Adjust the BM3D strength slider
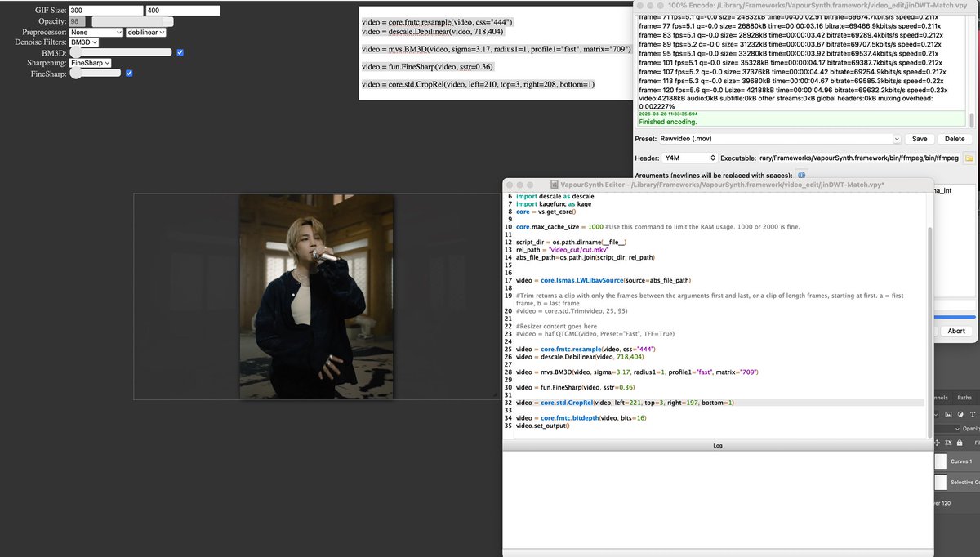This screenshot has width=980, height=557. click(x=121, y=52)
